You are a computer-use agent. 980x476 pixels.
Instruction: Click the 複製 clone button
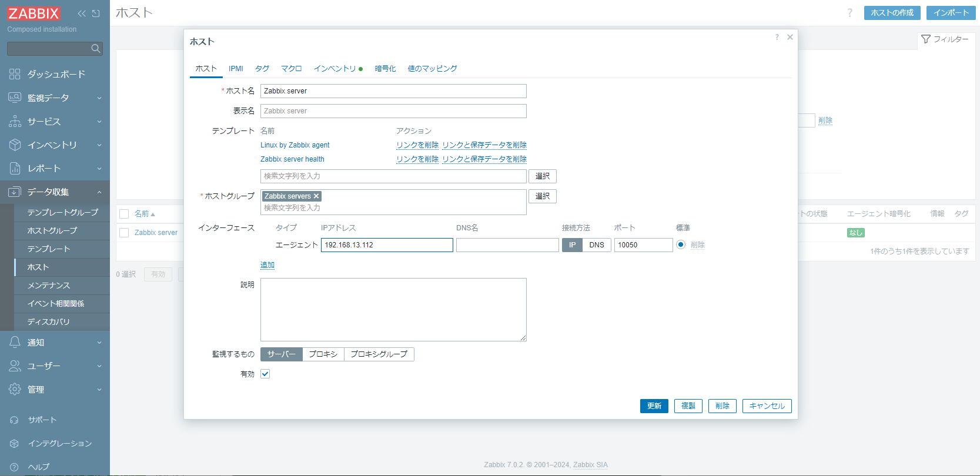pos(688,406)
